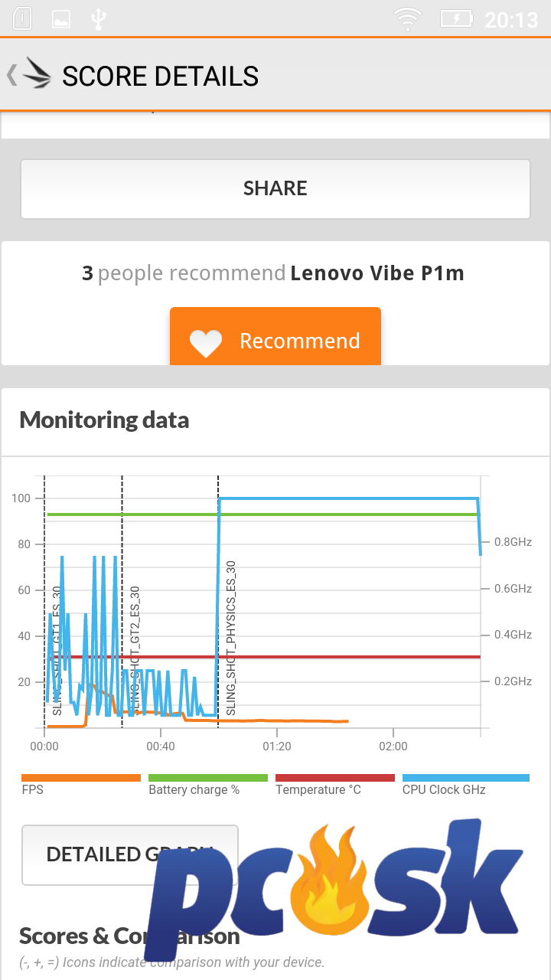Select the FPS legend color bar
Screen dimensions: 551x980
click(81, 778)
